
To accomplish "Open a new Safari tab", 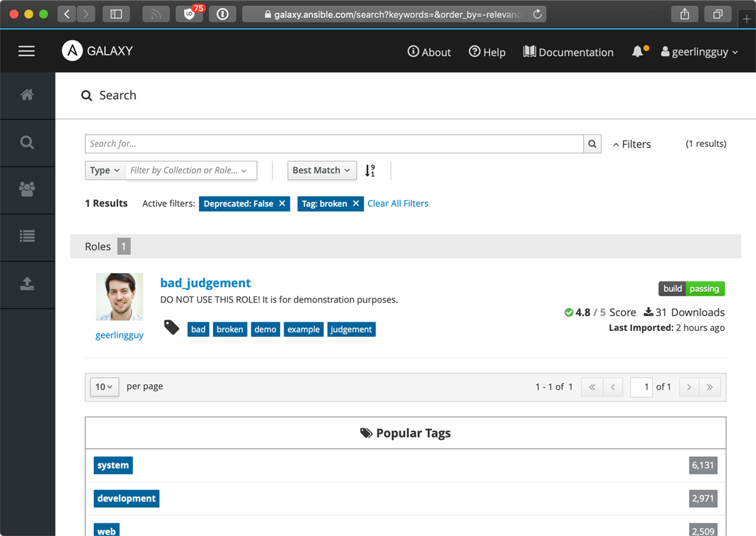I will pyautogui.click(x=747, y=19).
